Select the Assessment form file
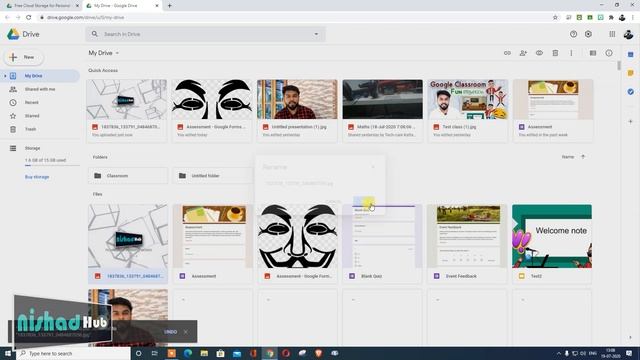Image resolution: width=640 pixels, height=360 pixels. click(213, 244)
